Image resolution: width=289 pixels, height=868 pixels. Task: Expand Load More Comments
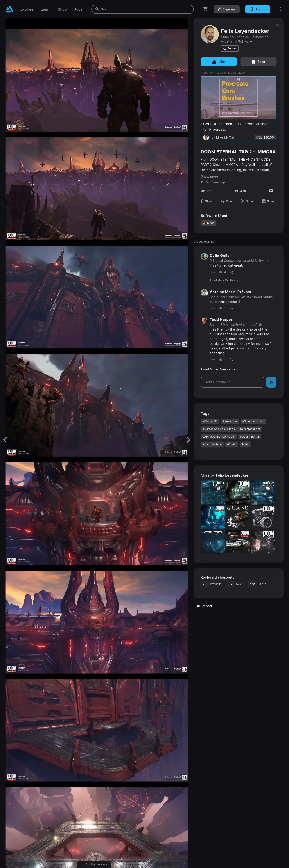[220, 369]
